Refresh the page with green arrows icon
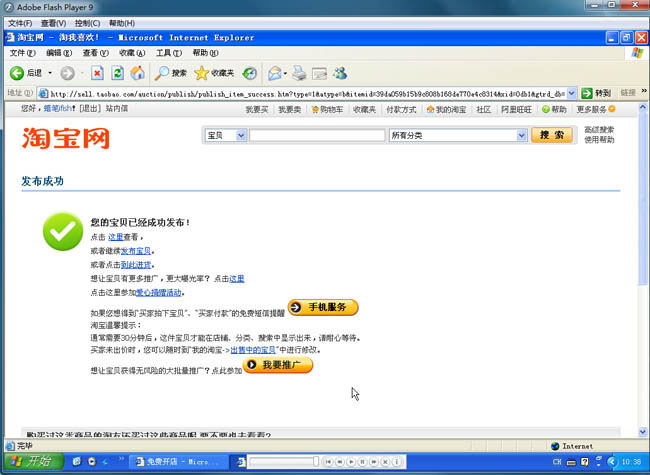 pyautogui.click(x=118, y=73)
